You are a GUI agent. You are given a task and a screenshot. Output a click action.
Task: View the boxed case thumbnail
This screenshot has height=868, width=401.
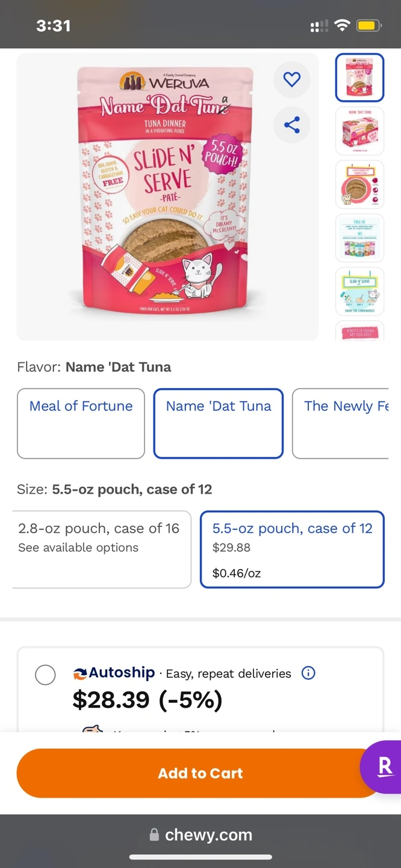[359, 131]
